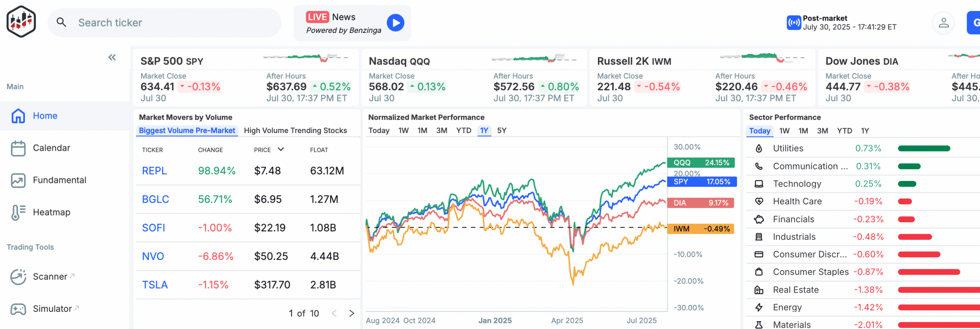Focus the Search ticker input field
The height and width of the screenshot is (329, 980).
[165, 23]
